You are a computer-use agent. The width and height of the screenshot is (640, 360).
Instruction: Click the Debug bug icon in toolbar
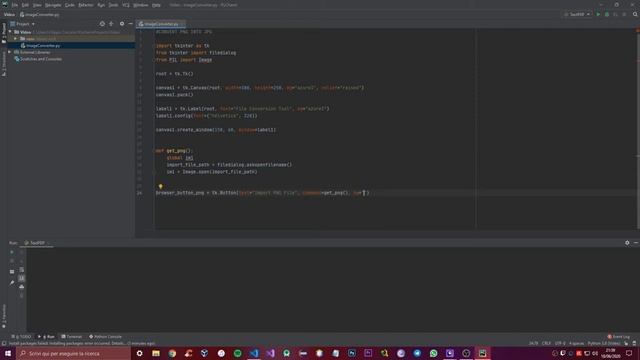607,14
